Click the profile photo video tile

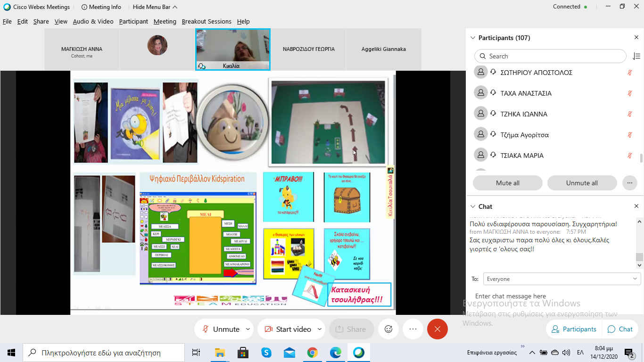pyautogui.click(x=157, y=49)
